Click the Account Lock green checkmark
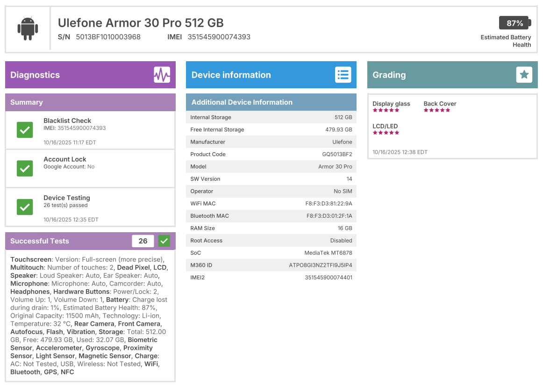The image size is (543, 392). (x=25, y=168)
